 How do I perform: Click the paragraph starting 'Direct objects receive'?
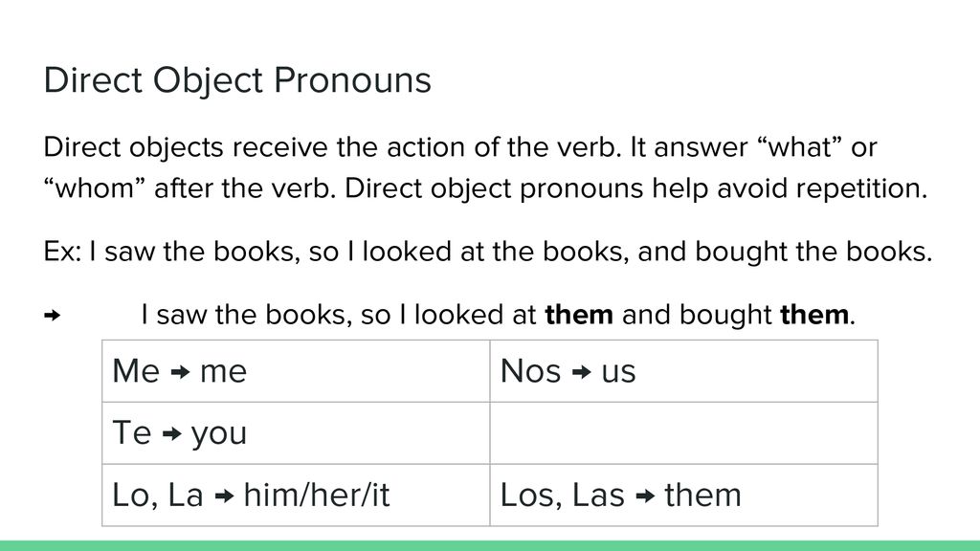[485, 167]
